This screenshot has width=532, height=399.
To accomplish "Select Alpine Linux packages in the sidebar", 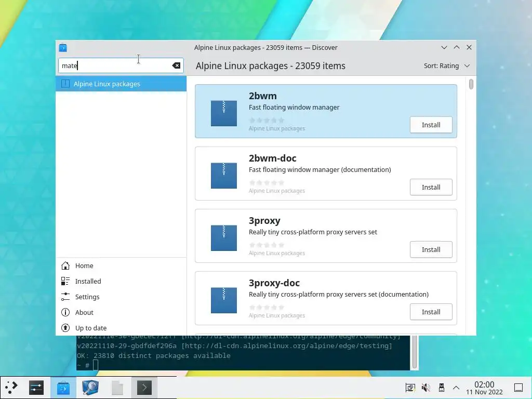I will [121, 84].
